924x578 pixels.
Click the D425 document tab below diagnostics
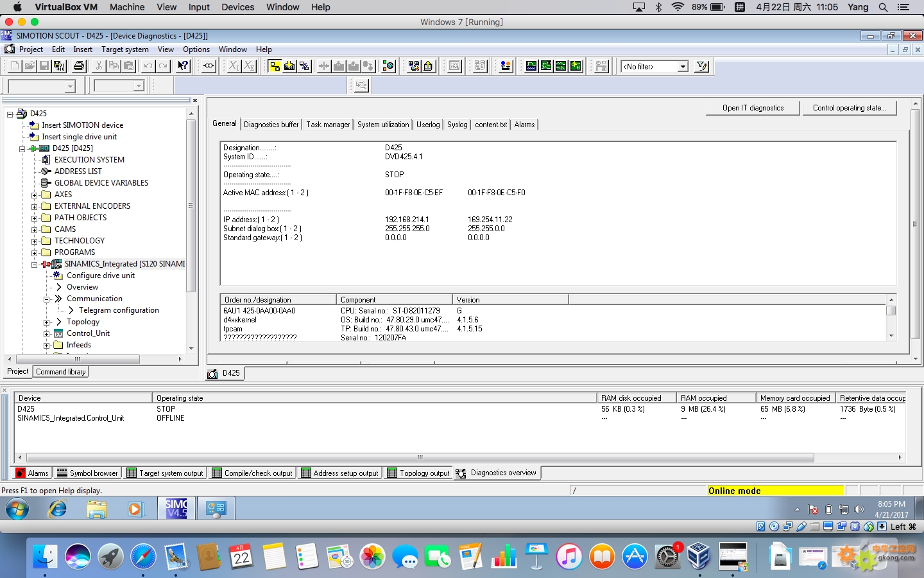(x=225, y=373)
